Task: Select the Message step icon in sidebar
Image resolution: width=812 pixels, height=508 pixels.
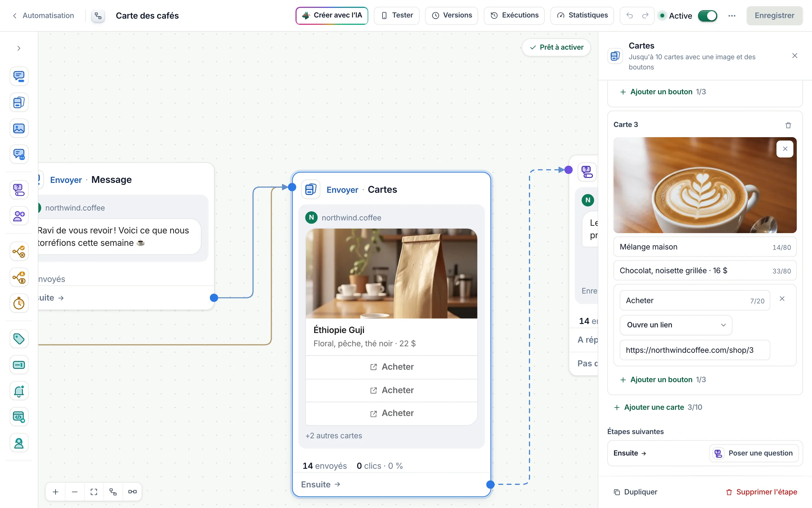Action: tap(19, 76)
